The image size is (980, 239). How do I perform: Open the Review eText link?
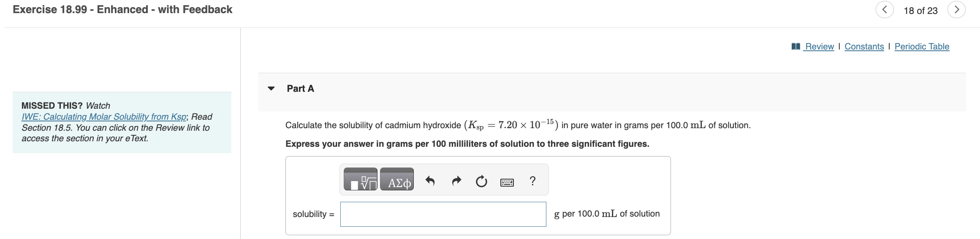pyautogui.click(x=819, y=47)
